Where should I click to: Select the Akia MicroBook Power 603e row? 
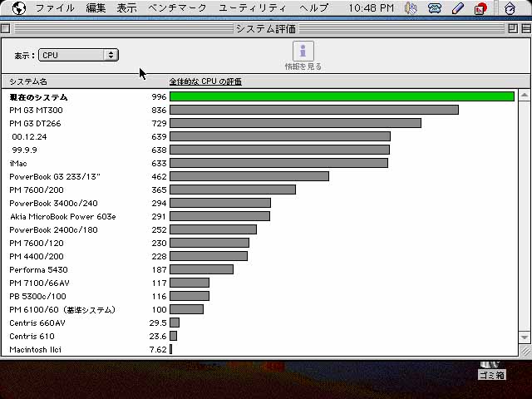[x=259, y=216]
